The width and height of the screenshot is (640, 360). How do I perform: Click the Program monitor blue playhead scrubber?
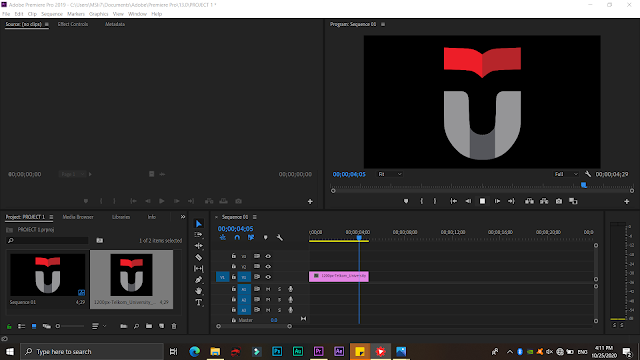coord(584,185)
